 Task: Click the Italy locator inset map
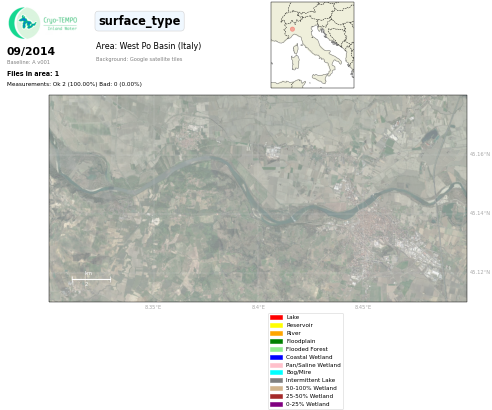point(312,45)
